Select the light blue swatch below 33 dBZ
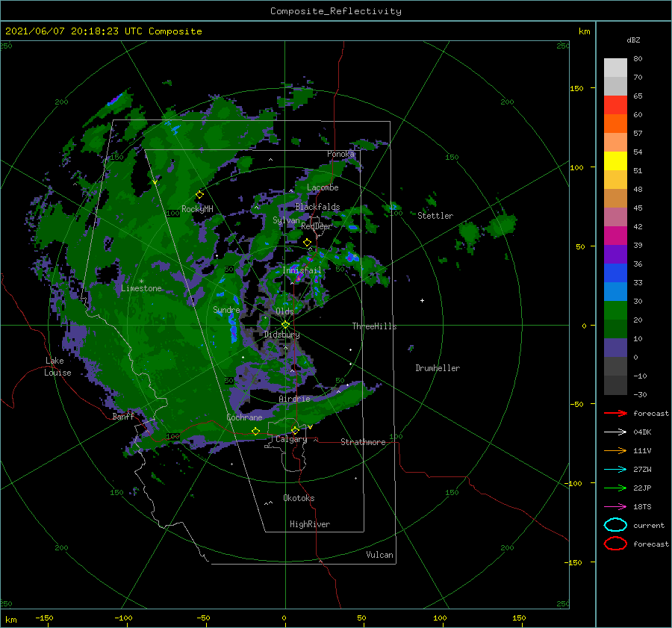Image resolution: width=672 pixels, height=628 pixels. point(615,292)
